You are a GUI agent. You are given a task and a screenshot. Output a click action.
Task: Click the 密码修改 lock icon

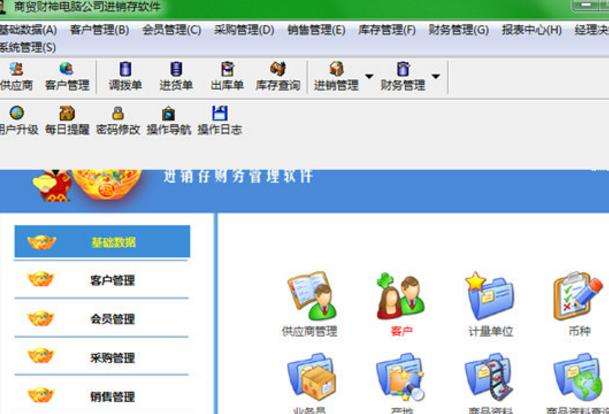[x=118, y=120]
